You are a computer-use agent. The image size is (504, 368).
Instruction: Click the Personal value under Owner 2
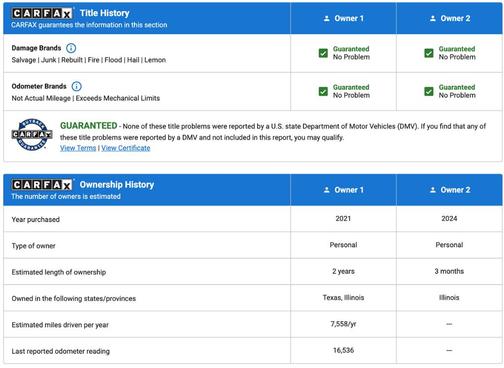[x=449, y=245]
